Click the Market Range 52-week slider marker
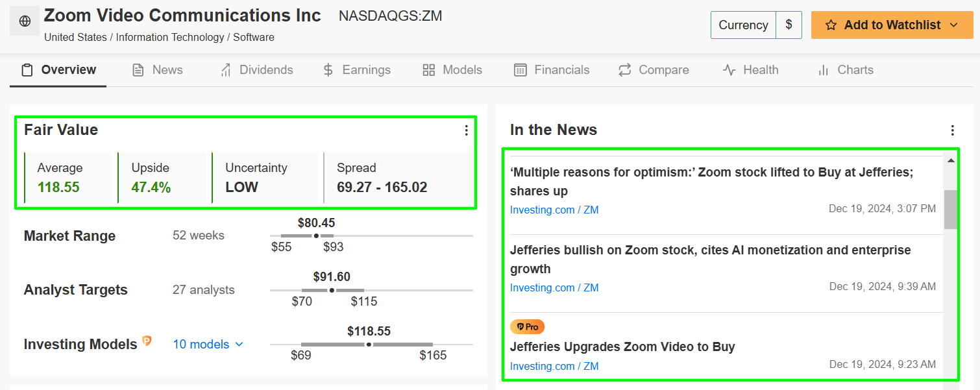980x390 pixels. coord(316,236)
